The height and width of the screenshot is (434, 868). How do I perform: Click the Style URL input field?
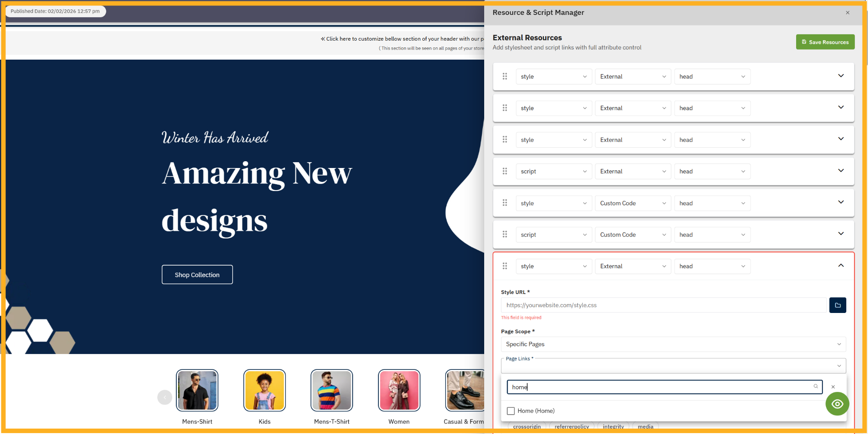click(663, 305)
